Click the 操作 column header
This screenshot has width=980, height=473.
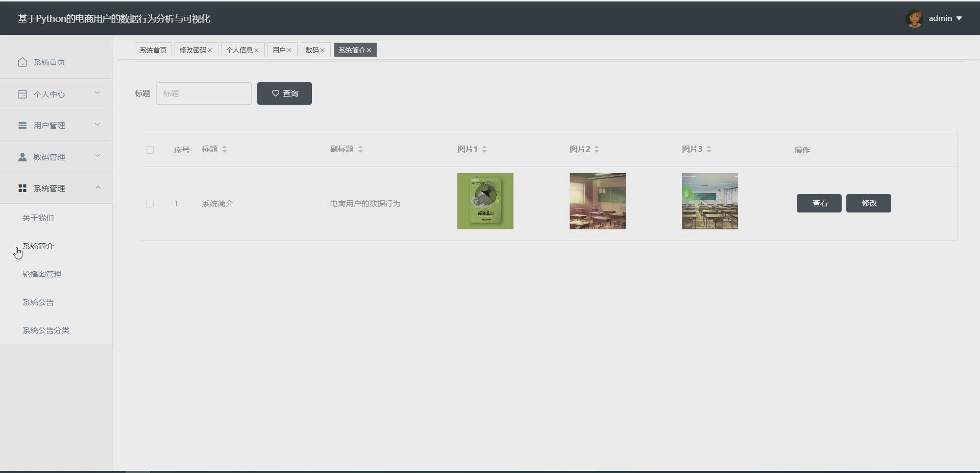(802, 150)
